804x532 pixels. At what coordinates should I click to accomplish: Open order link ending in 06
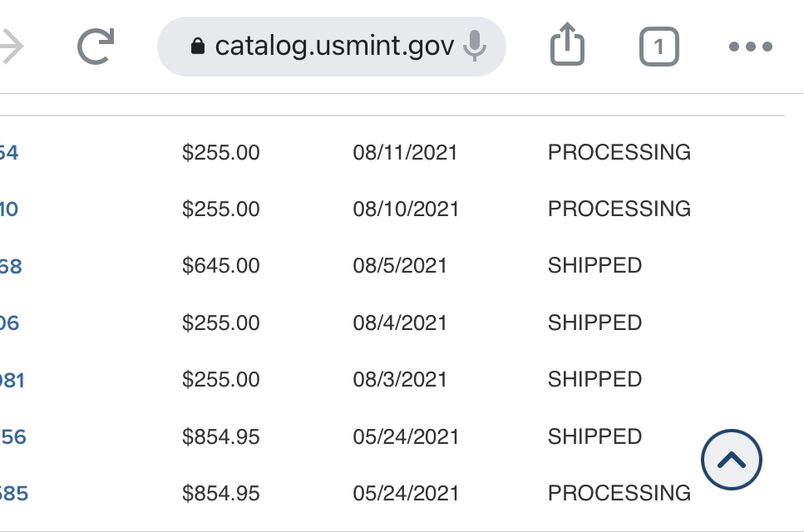coord(10,323)
